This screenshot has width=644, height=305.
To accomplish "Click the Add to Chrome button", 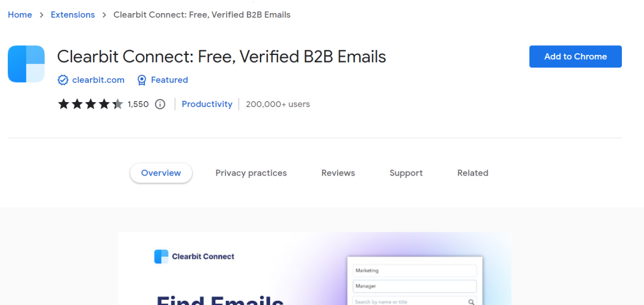I will pos(575,57).
